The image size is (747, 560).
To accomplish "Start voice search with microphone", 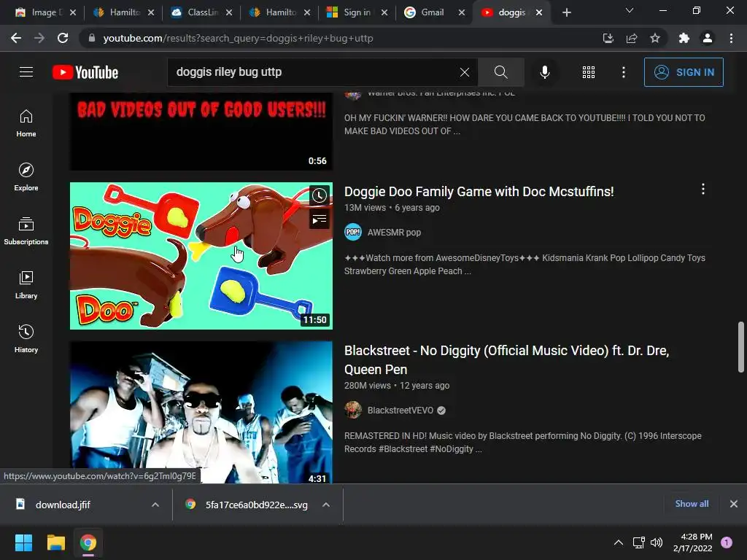I will [x=544, y=72].
